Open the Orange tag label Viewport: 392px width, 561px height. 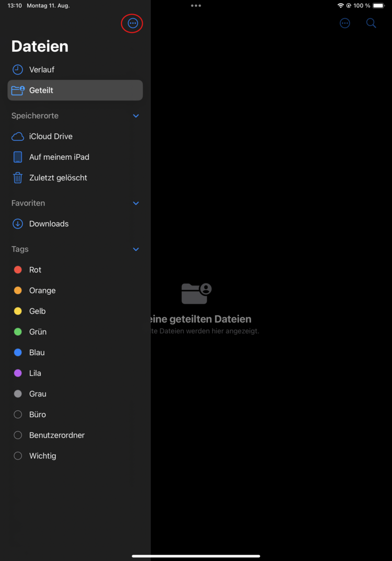pyautogui.click(x=42, y=291)
